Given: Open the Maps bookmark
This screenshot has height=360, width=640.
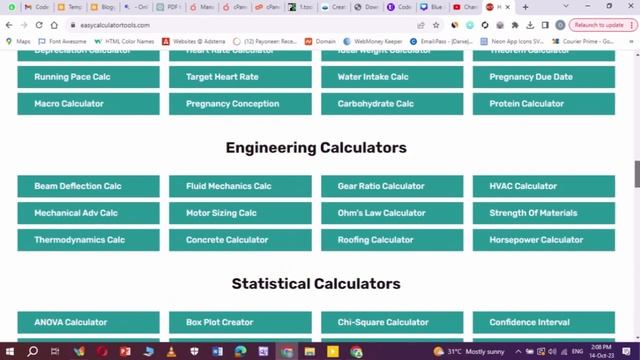Looking at the screenshot, I should pos(18,41).
